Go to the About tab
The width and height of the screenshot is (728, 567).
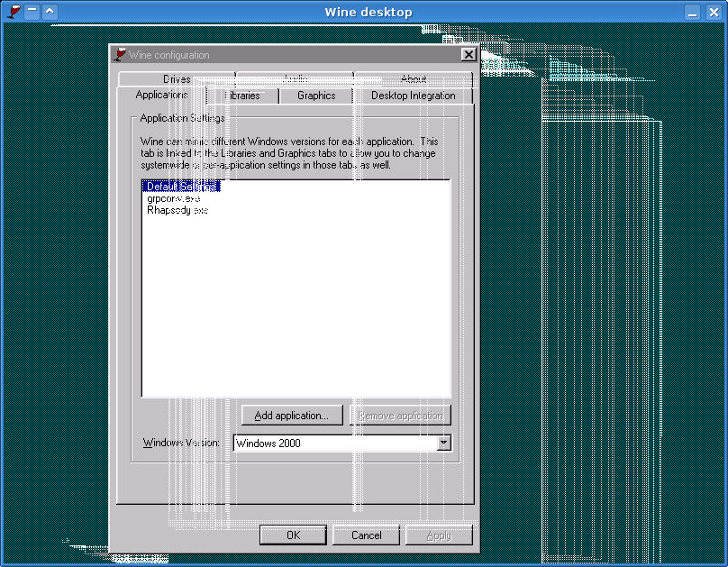click(x=413, y=79)
